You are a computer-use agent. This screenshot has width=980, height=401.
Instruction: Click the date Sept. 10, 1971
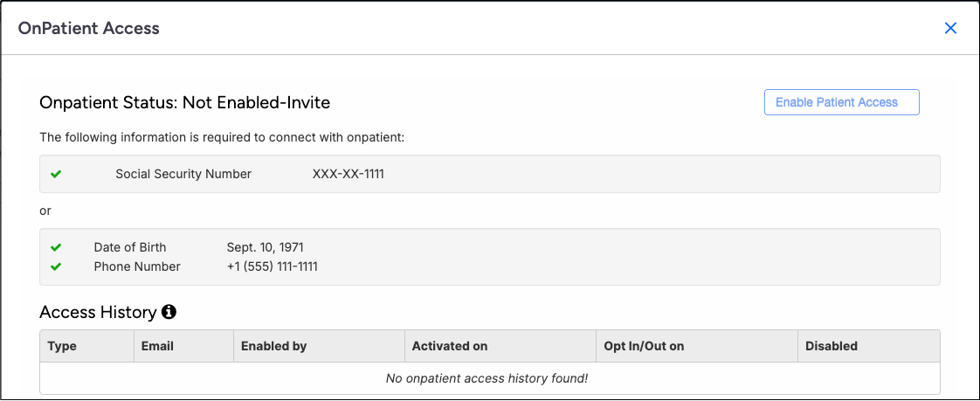pyautogui.click(x=265, y=247)
